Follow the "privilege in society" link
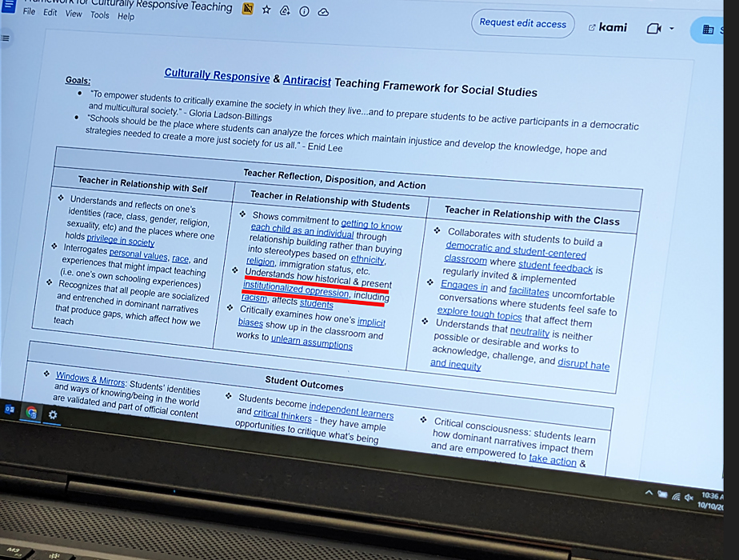 pos(121,241)
